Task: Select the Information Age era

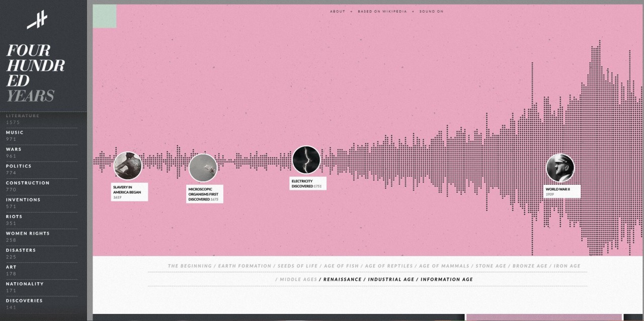Action: (x=447, y=280)
